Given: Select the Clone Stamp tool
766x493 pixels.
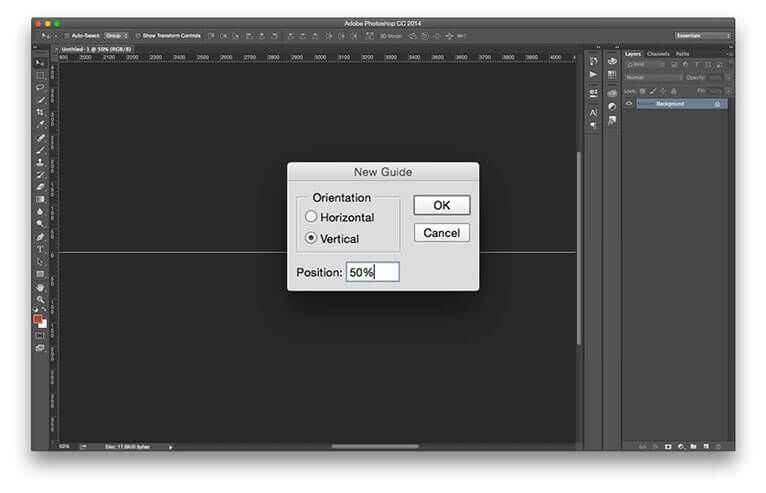Looking at the screenshot, I should (x=40, y=162).
